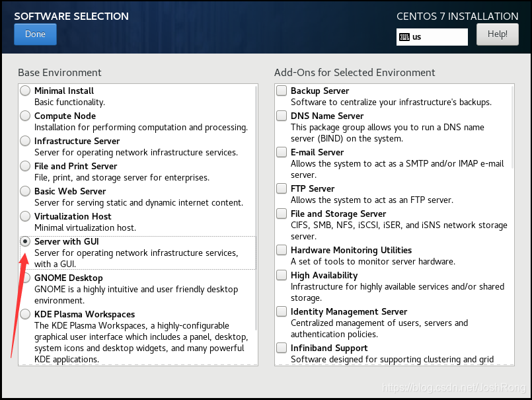Click the GNOME Desktop label
The image size is (532, 400).
pyautogui.click(x=69, y=278)
